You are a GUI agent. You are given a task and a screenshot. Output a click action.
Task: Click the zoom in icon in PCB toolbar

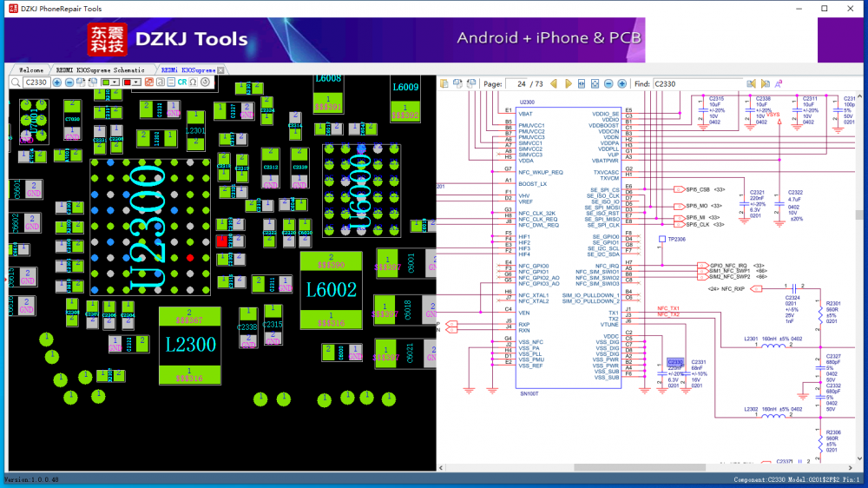click(x=57, y=82)
